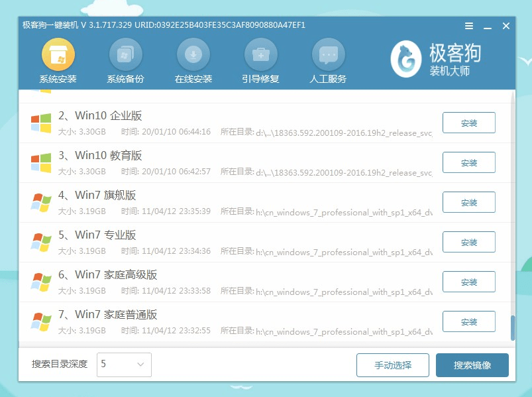Click the 极客狗 dog logo
Viewport: 532px width, 397px height.
(405, 59)
